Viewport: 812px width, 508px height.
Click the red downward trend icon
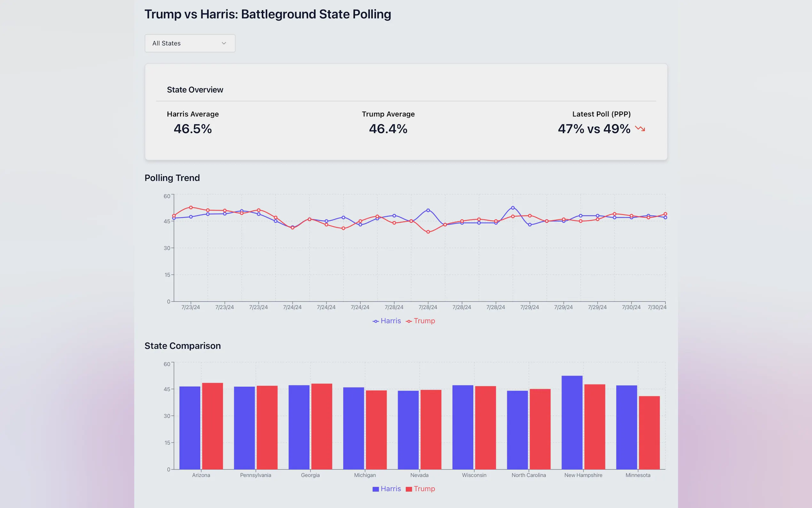[x=640, y=129]
